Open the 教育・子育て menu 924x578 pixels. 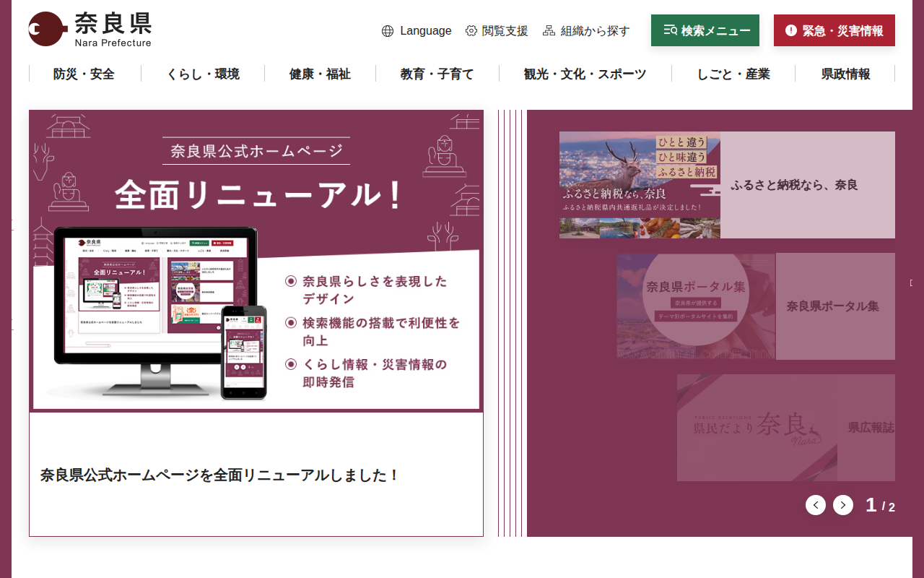click(437, 74)
